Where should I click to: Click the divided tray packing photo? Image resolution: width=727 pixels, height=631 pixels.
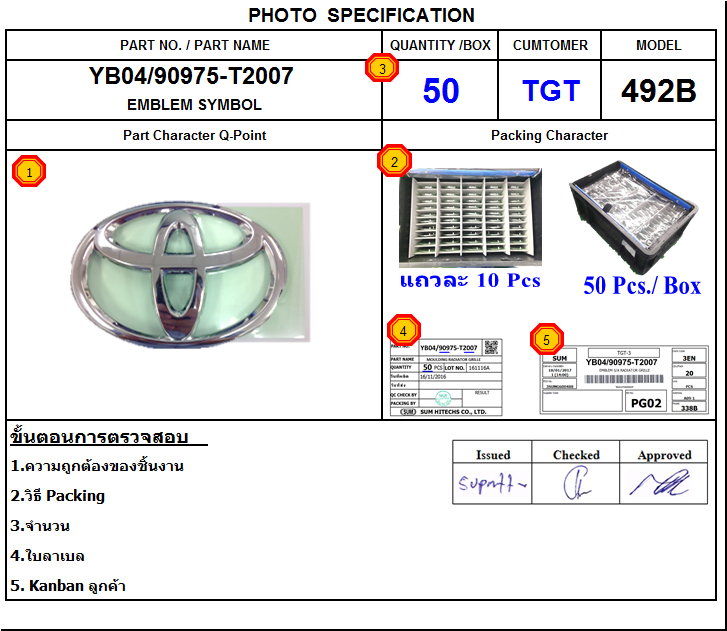click(x=470, y=217)
